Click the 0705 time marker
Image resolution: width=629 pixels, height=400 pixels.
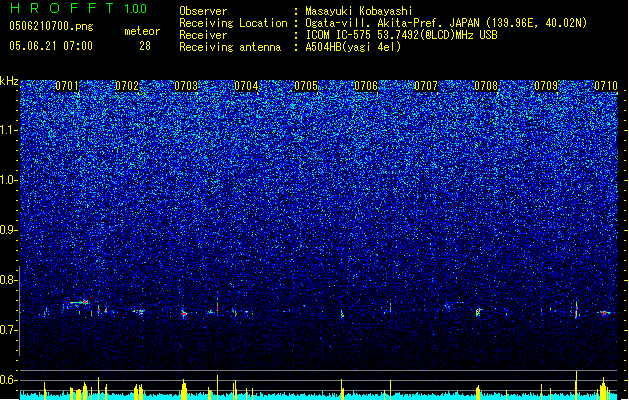(x=306, y=86)
